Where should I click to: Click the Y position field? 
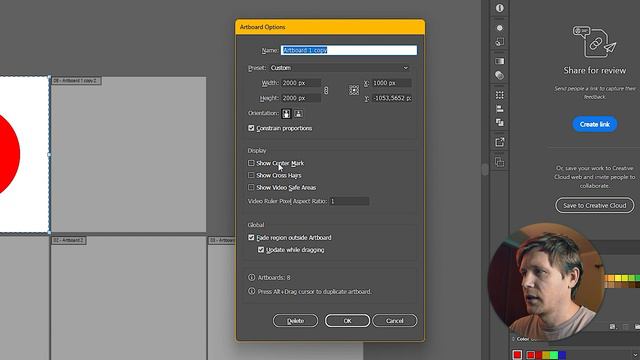tap(391, 98)
